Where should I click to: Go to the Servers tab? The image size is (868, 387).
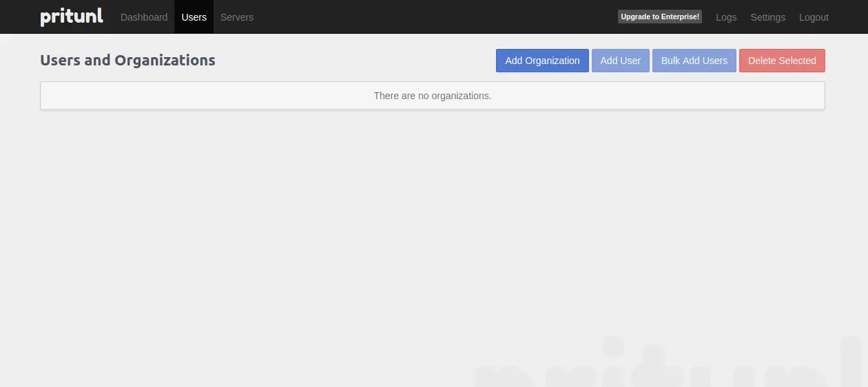tap(237, 17)
